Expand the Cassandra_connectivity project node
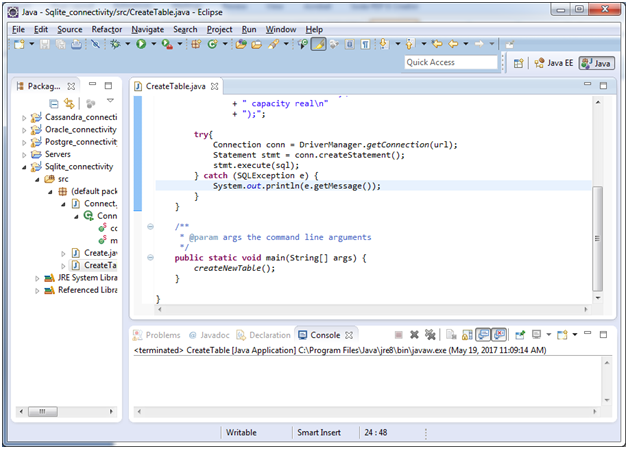This screenshot has width=628, height=449. click(x=24, y=118)
